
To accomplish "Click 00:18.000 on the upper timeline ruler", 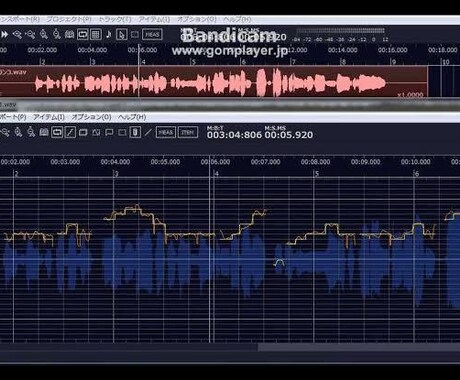I will point(443,50).
